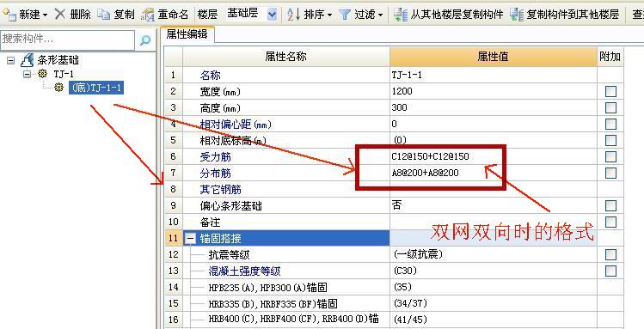The image size is (644, 329).
Task: Switch to the 属性编辑 tab
Action: pos(187,35)
